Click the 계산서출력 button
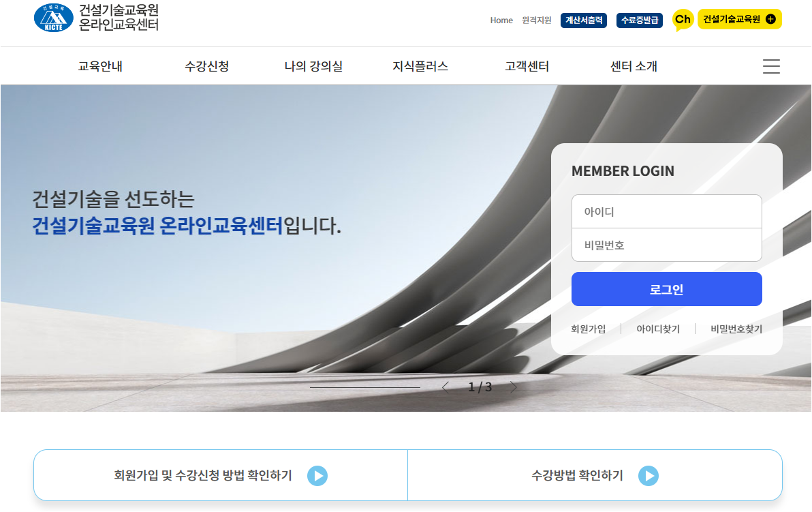812x512 pixels. 584,20
